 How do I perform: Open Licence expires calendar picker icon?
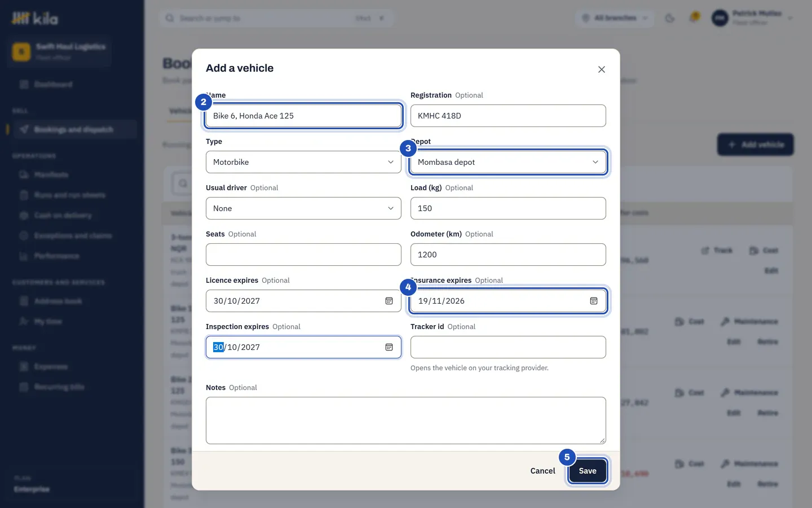pos(389,301)
